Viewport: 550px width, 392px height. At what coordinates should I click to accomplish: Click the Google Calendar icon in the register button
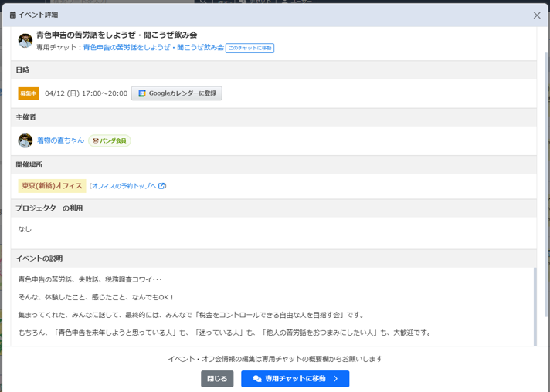[x=141, y=93]
